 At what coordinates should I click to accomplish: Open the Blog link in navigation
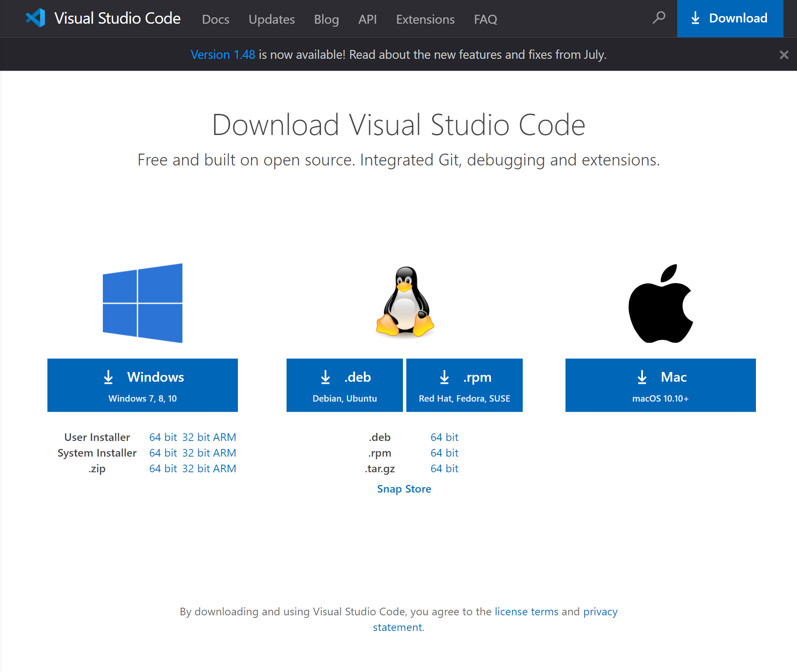[326, 19]
